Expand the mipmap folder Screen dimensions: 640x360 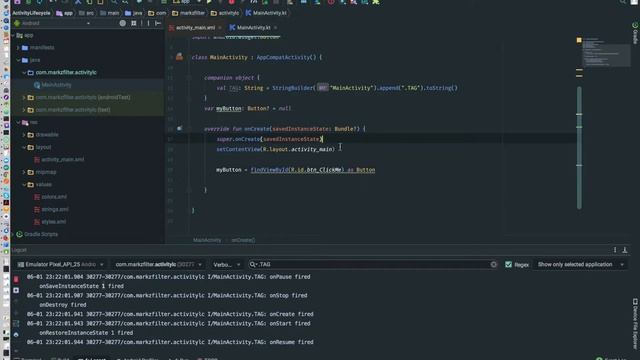coord(24,172)
